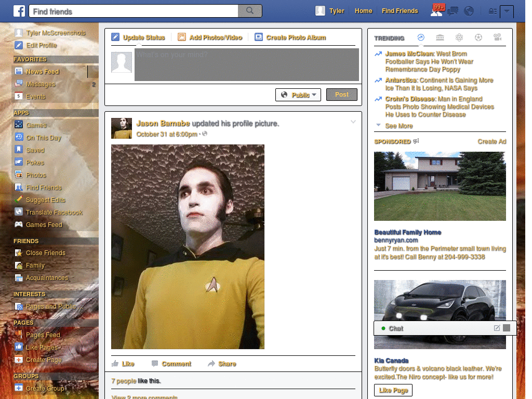Click the Like Page button for Kia Canada
Screen dimensions: 532x399
coord(393,390)
